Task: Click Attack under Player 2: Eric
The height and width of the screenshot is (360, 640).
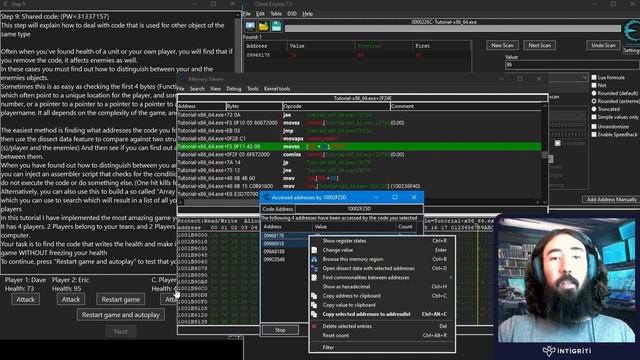Action: [x=71, y=299]
